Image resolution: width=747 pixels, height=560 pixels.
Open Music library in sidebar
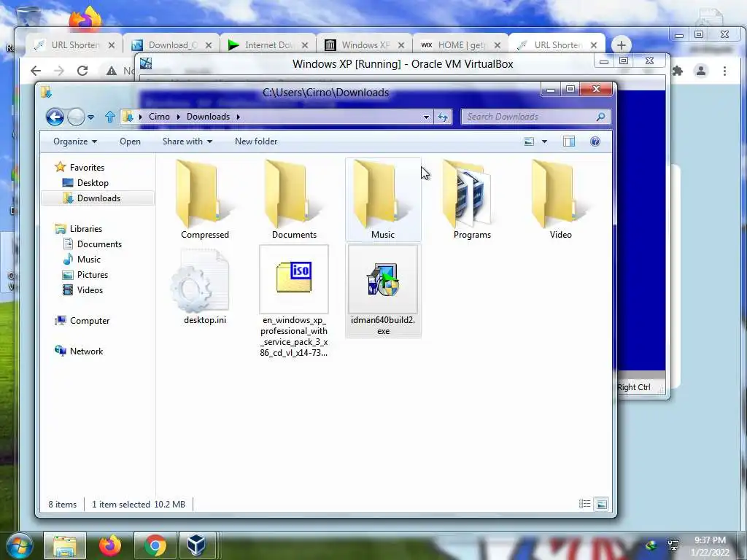click(88, 259)
